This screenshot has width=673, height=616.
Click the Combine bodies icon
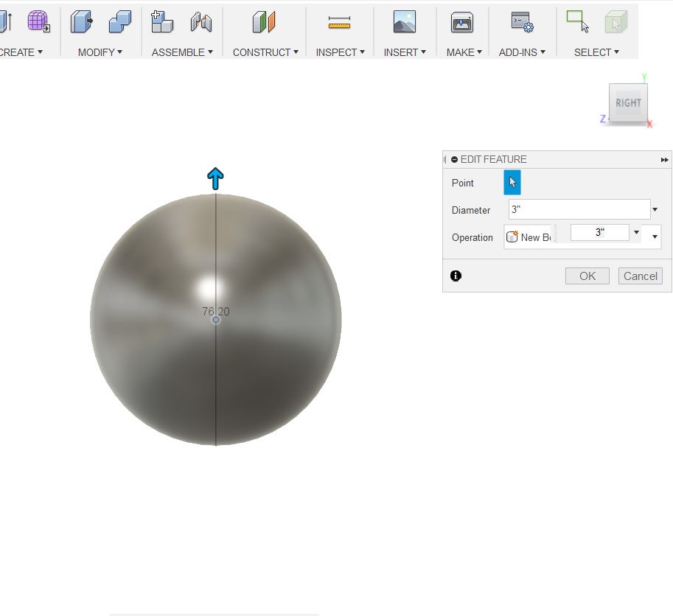119,22
